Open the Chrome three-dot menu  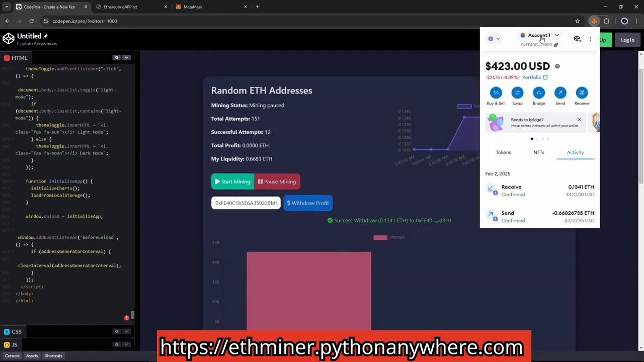pyautogui.click(x=637, y=21)
